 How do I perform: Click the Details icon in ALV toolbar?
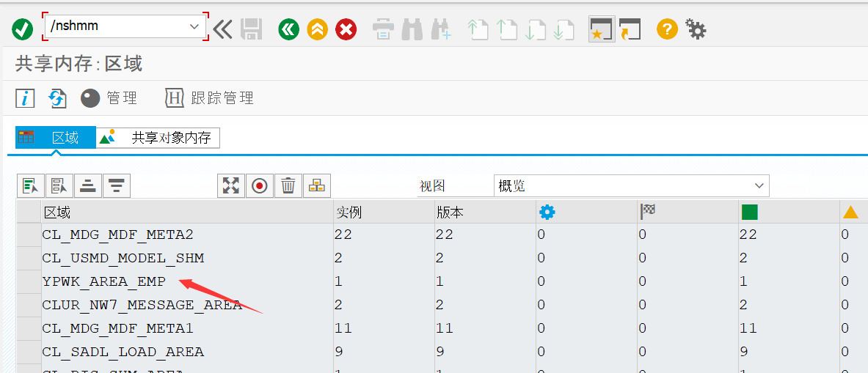[x=30, y=186]
